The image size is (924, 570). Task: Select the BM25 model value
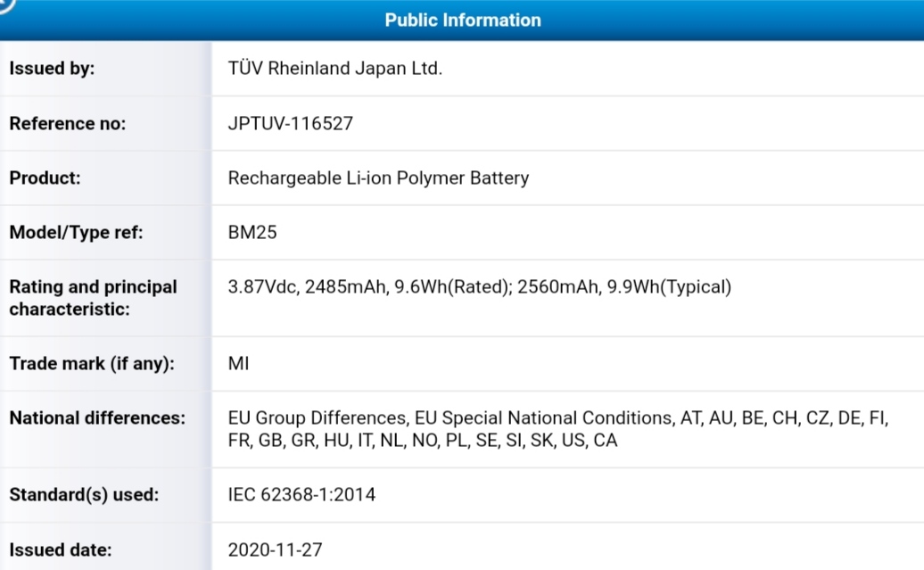click(252, 233)
